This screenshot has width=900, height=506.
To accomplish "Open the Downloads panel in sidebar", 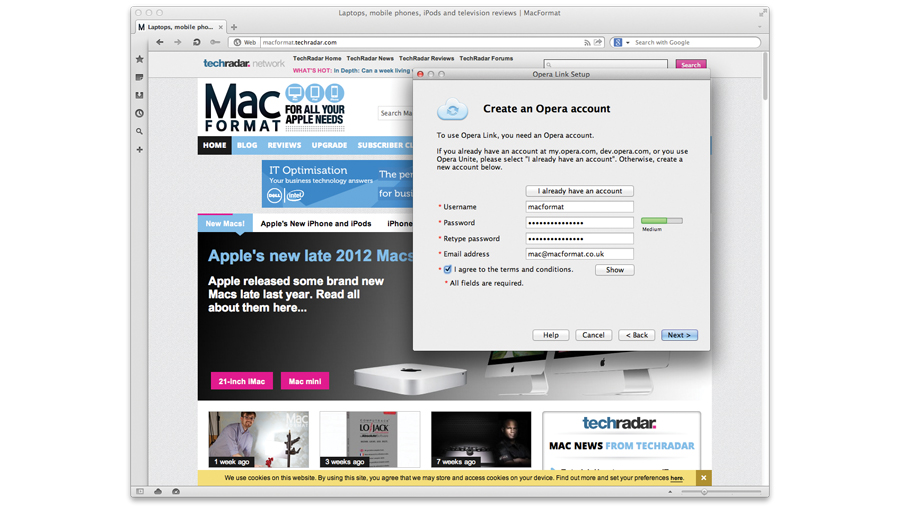I will [x=139, y=95].
